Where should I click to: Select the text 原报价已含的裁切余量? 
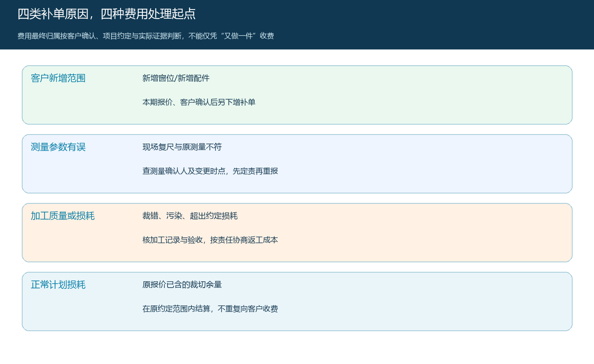(182, 284)
